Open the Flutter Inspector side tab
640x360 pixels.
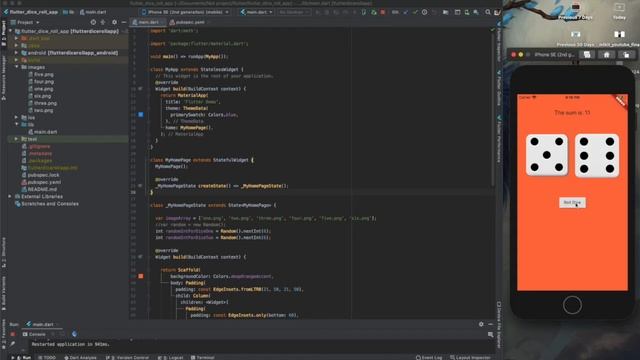[499, 42]
